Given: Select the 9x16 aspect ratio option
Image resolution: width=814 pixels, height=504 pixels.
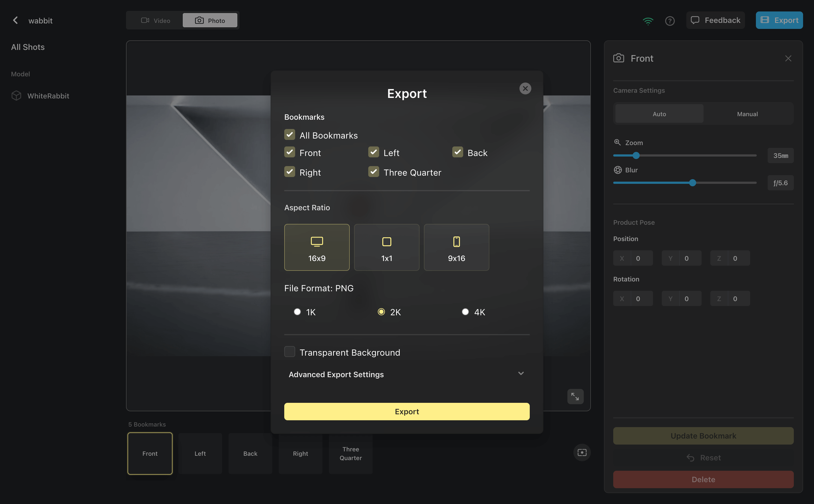Looking at the screenshot, I should point(456,247).
